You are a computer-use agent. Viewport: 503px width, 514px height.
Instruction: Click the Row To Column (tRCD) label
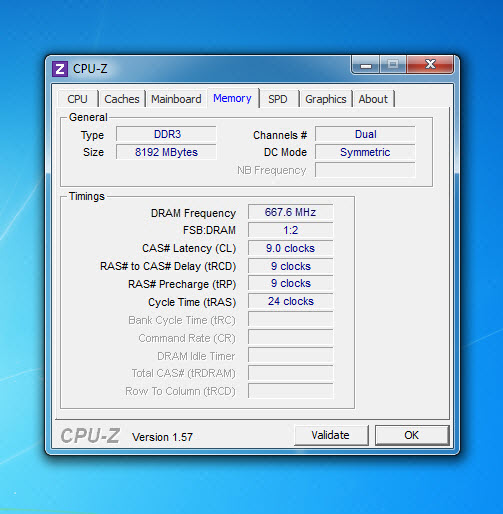click(x=180, y=391)
